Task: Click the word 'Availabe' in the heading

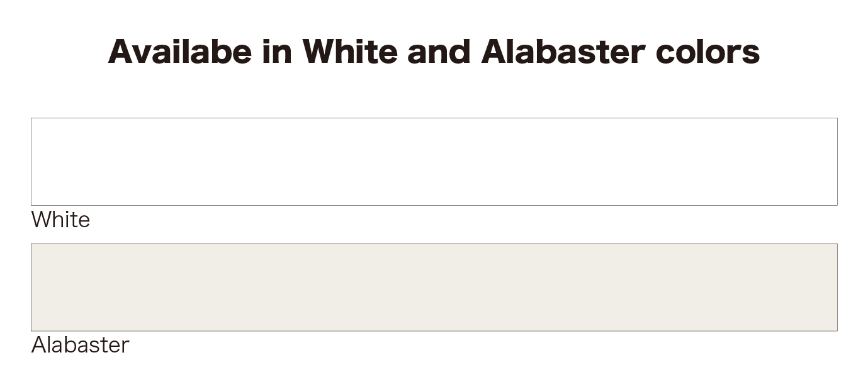Action: [x=179, y=52]
